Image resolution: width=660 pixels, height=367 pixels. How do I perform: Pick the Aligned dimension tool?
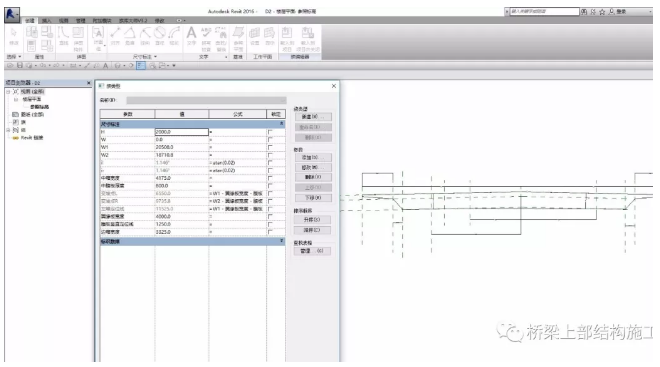pos(115,35)
